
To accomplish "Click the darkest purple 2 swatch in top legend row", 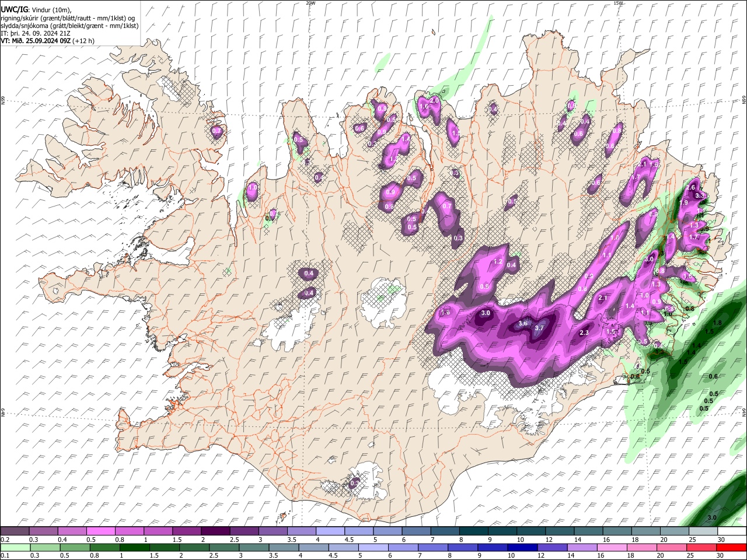I will [215, 531].
